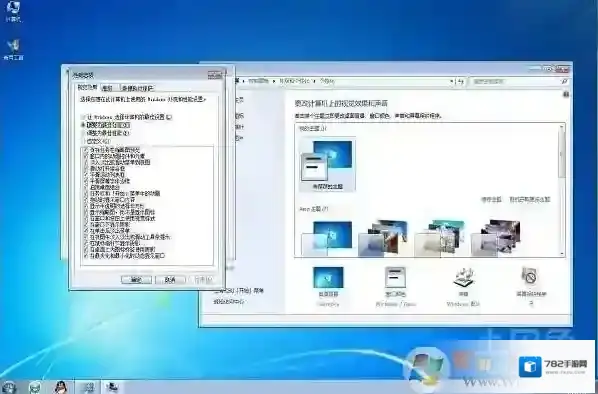Select the third Aero theme thumbnail

click(x=439, y=237)
